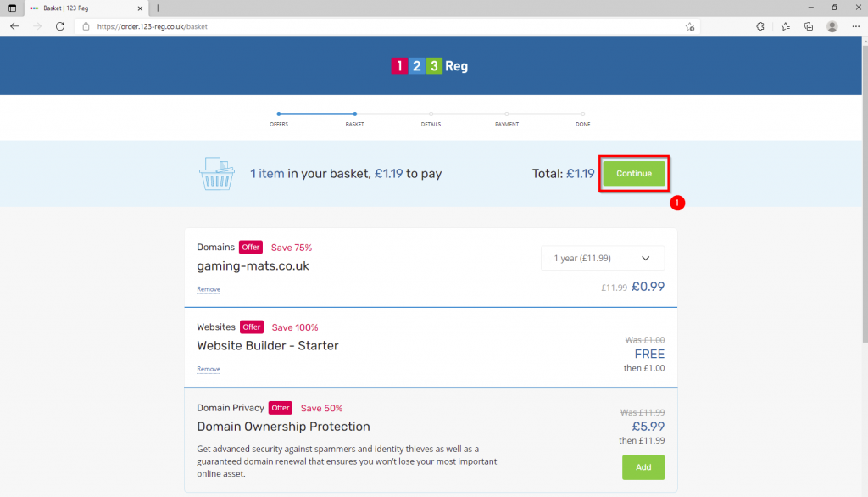The width and height of the screenshot is (868, 497).
Task: Click the 'Save 100%' label
Action: pyautogui.click(x=295, y=327)
